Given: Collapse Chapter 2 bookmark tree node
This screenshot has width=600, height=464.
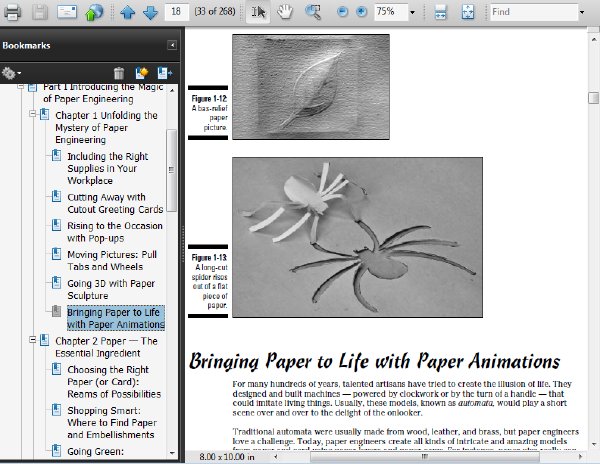Looking at the screenshot, I should (x=33, y=339).
